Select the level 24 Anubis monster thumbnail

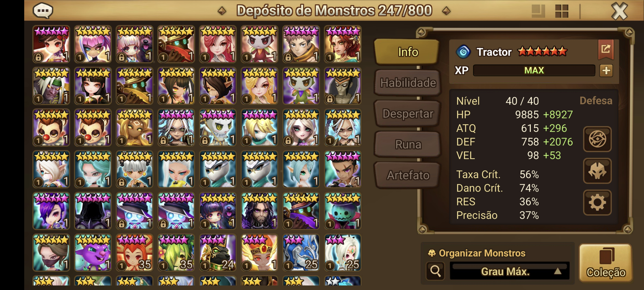point(218,253)
